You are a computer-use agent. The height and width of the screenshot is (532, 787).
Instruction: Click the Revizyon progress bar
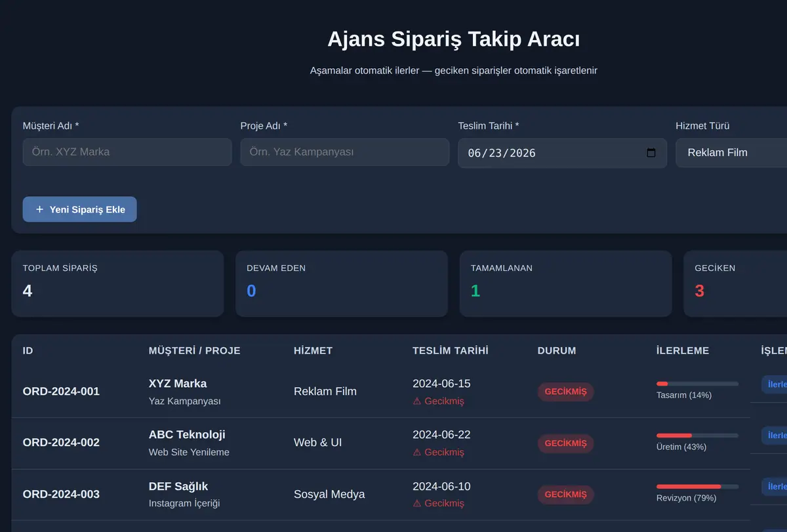coord(697,487)
